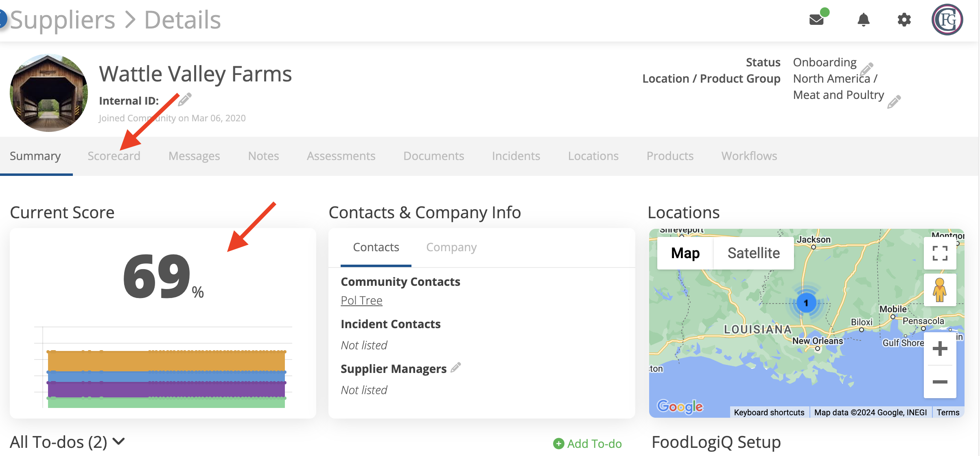The height and width of the screenshot is (456, 980).
Task: Click the 'FoodLogiQ Setup' heading
Action: pyautogui.click(x=716, y=442)
